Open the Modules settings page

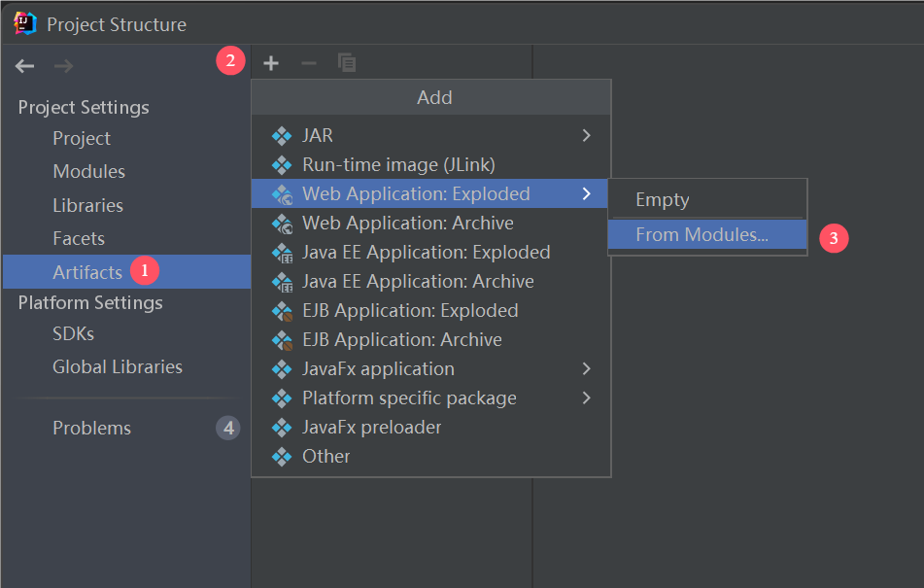point(88,172)
